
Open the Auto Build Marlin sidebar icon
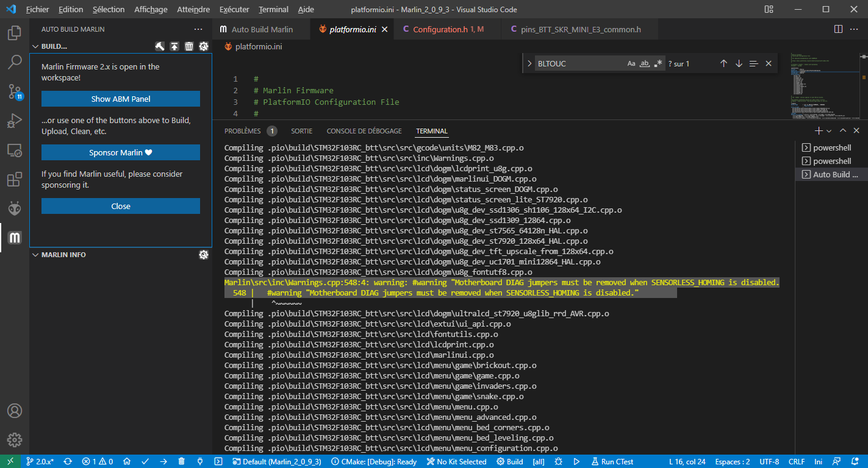15,237
